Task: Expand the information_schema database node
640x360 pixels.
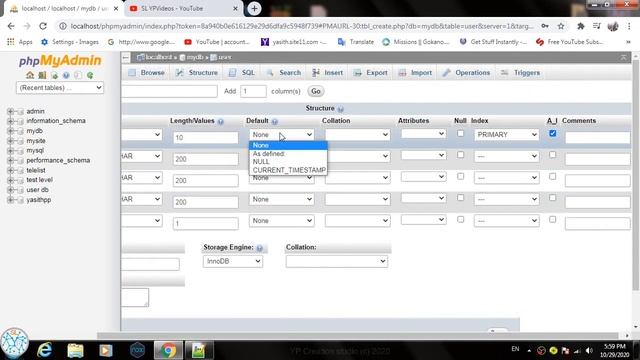Action: [x=10, y=121]
